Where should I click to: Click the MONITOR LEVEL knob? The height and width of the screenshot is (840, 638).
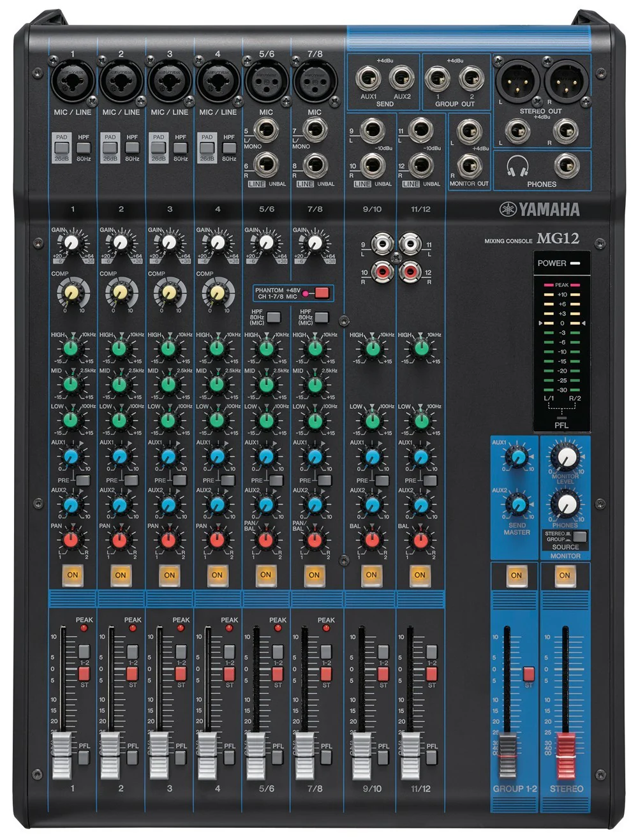pos(565,457)
